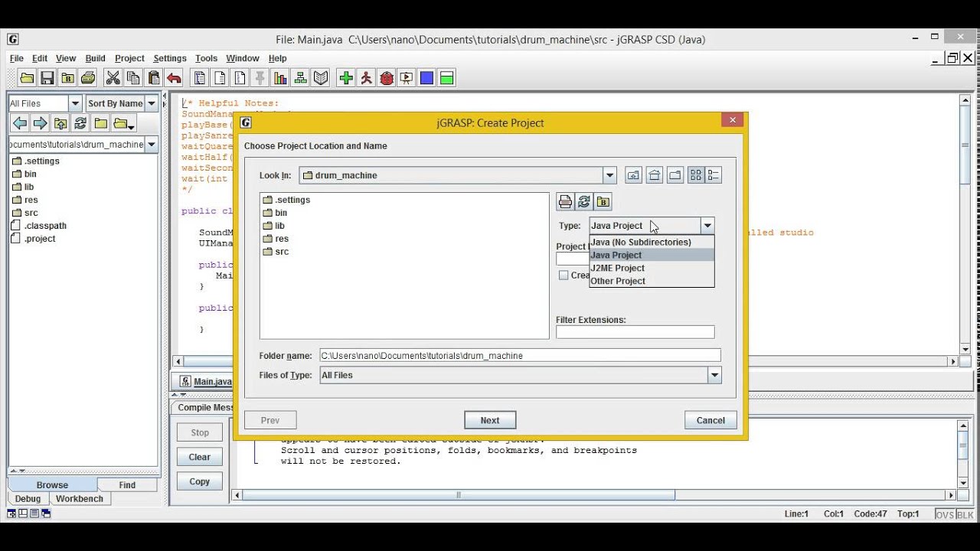
Task: Click the Remove CSD blank page icon
Action: click(x=220, y=77)
